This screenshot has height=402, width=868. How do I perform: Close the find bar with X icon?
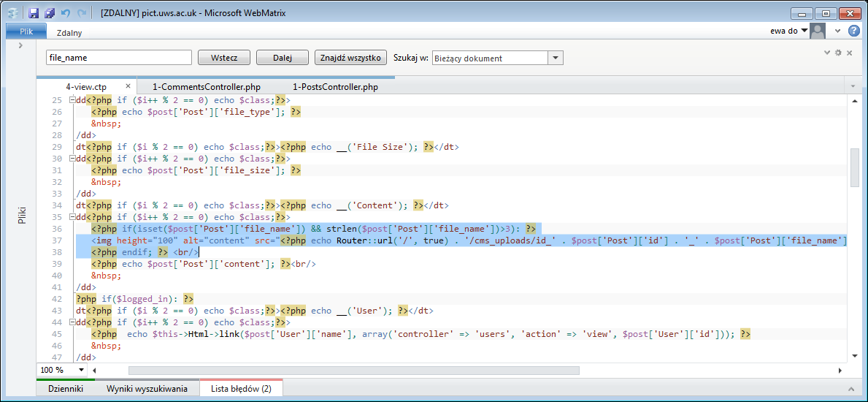tap(849, 52)
